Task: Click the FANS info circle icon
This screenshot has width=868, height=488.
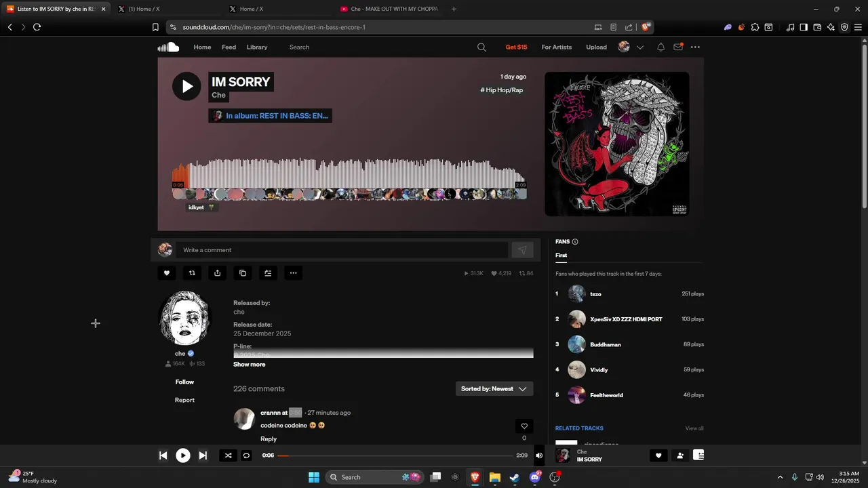Action: (575, 242)
